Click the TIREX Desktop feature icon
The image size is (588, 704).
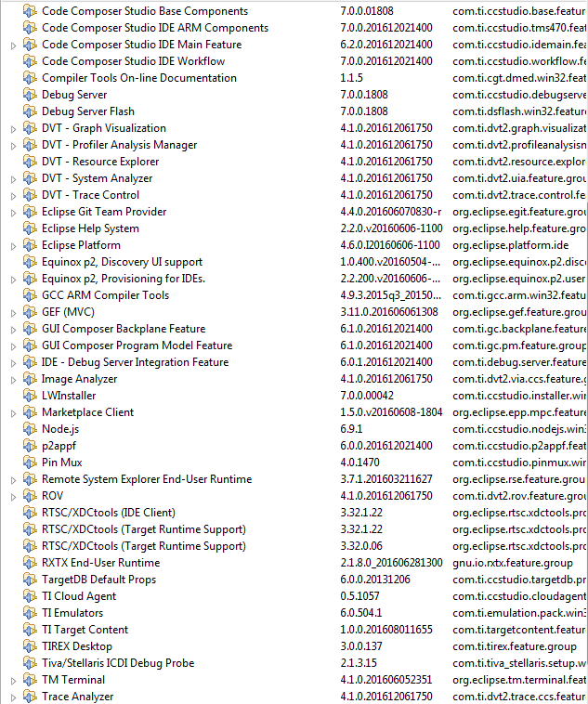pos(30,646)
